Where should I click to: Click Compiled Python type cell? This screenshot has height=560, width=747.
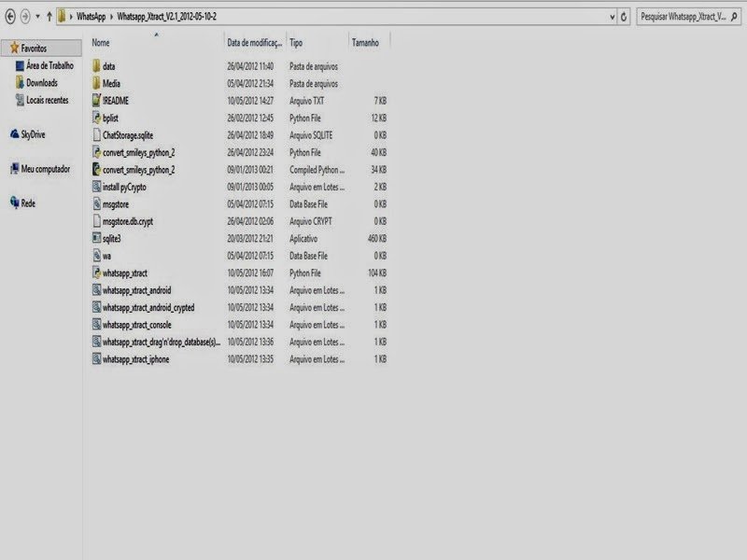pyautogui.click(x=317, y=170)
